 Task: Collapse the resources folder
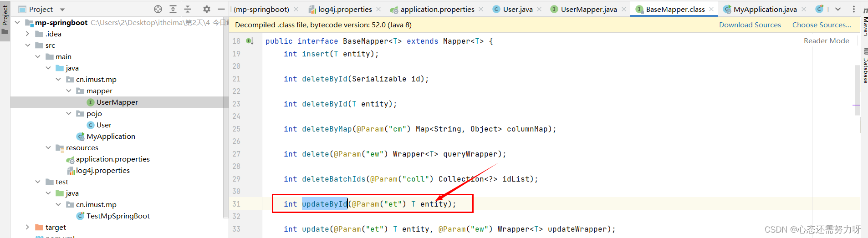(x=48, y=147)
